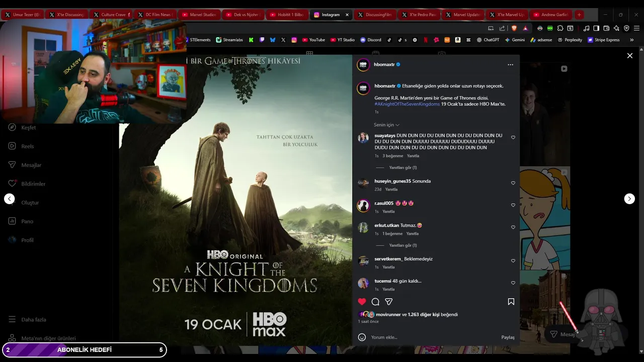644x362 pixels.
Task: Open the Brave main hamburger menu
Action: pos(636,28)
